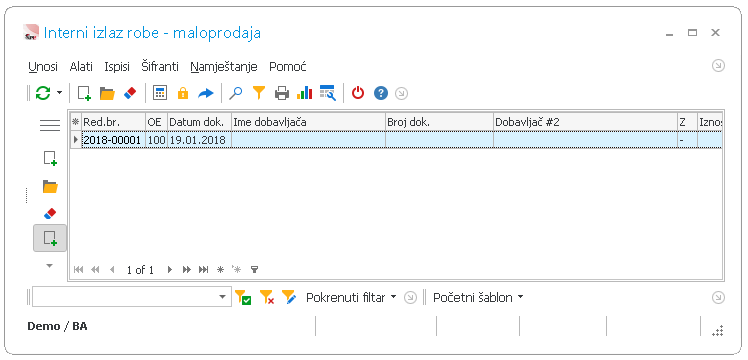
Task: Click the yellow open folder toolbar icon
Action: click(x=107, y=93)
